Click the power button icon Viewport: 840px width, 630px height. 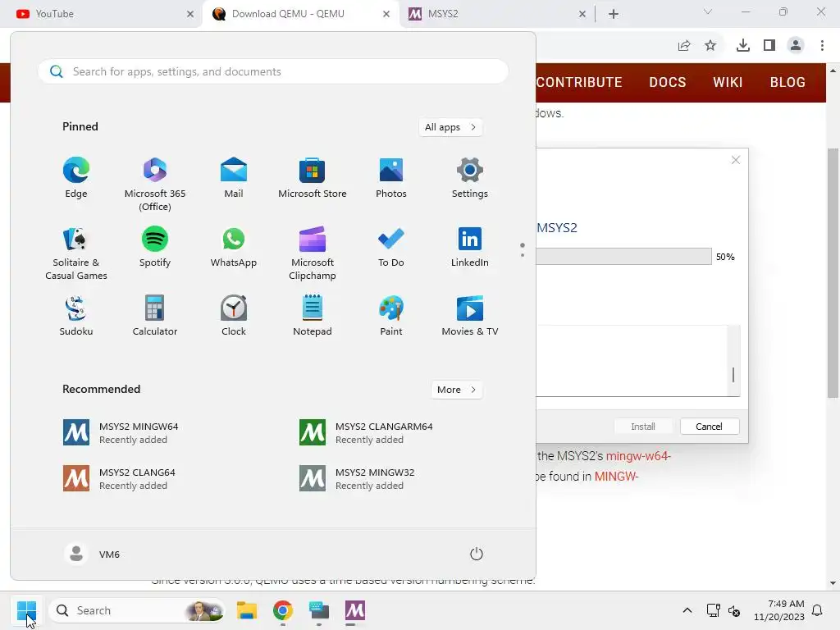click(477, 554)
